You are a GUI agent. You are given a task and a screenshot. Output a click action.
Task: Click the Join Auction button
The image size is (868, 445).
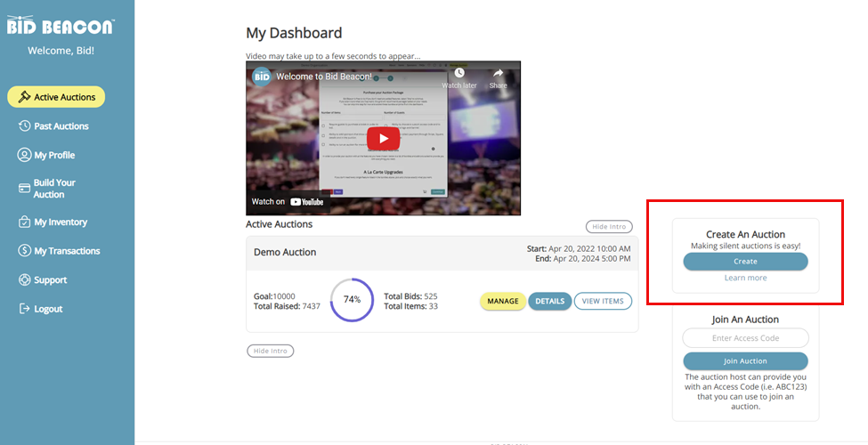pyautogui.click(x=745, y=360)
